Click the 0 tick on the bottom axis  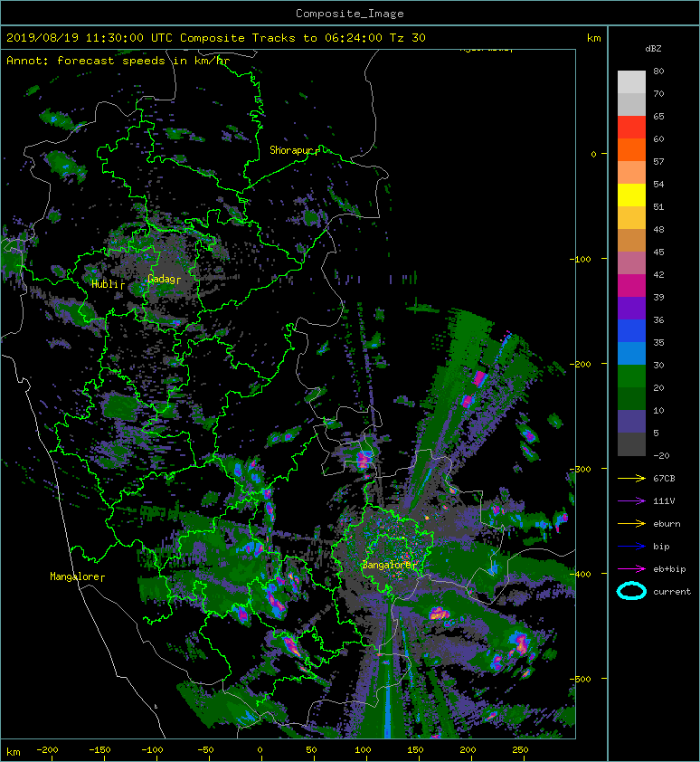[260, 750]
